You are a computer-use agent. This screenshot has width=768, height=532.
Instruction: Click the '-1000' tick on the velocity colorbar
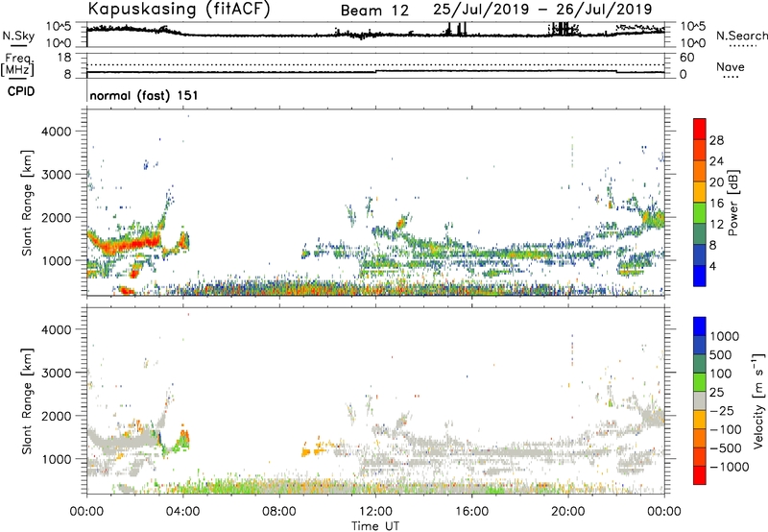(x=730, y=467)
